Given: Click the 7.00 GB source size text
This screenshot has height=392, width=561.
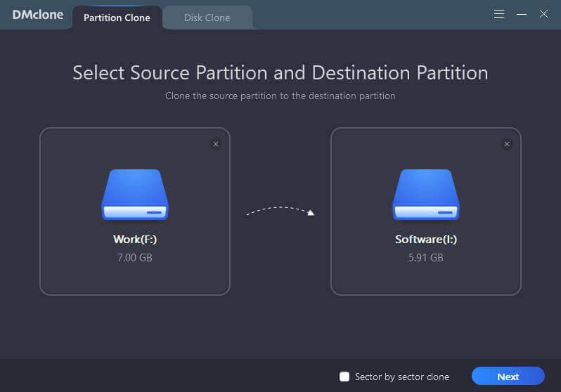Looking at the screenshot, I should pyautogui.click(x=135, y=257).
